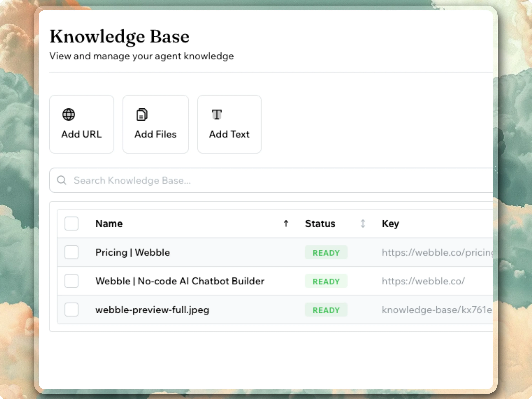Screen dimensions: 532x399
Task: Toggle Name column sort order
Action: (109, 223)
